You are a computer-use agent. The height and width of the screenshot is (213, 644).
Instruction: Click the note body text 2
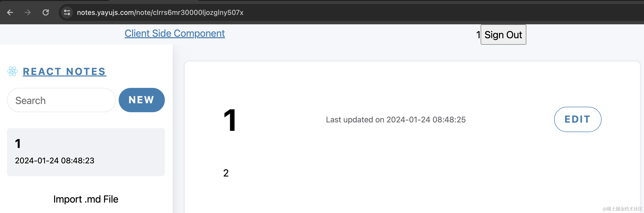226,173
